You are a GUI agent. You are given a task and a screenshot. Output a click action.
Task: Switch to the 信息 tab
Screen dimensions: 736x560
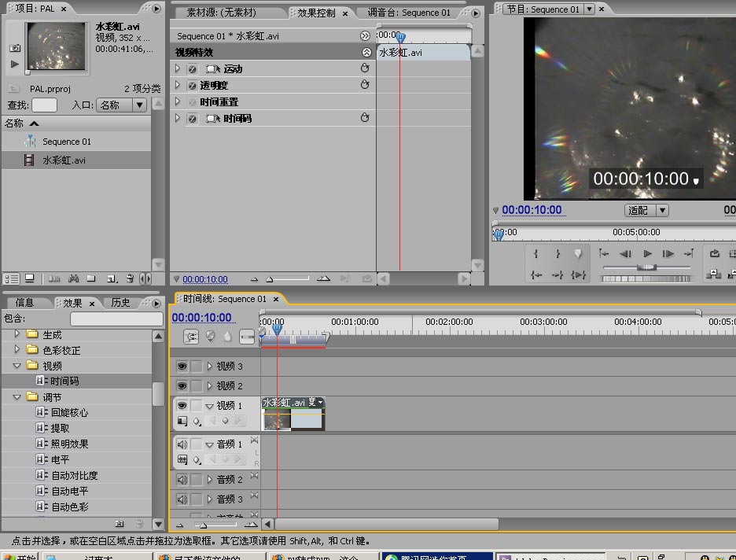24,303
